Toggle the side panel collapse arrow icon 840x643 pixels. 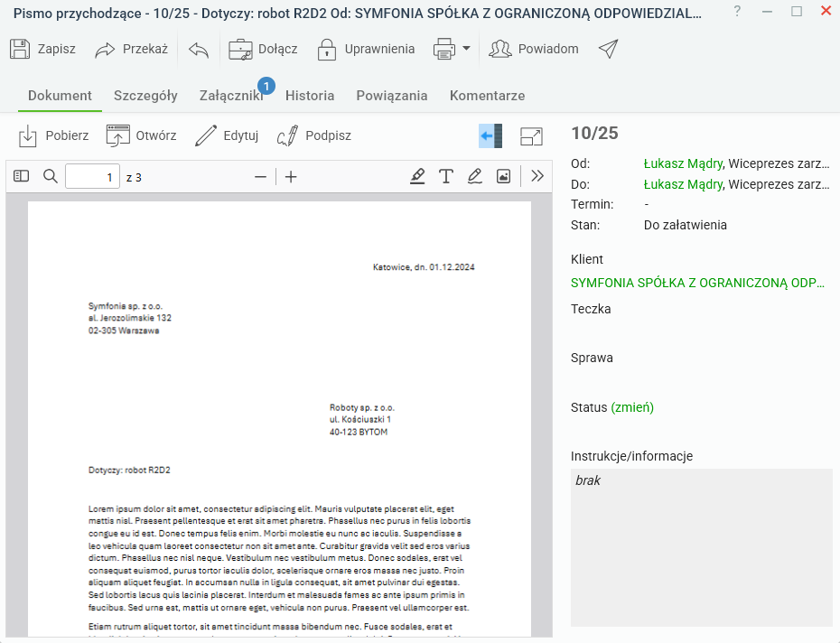[x=490, y=135]
